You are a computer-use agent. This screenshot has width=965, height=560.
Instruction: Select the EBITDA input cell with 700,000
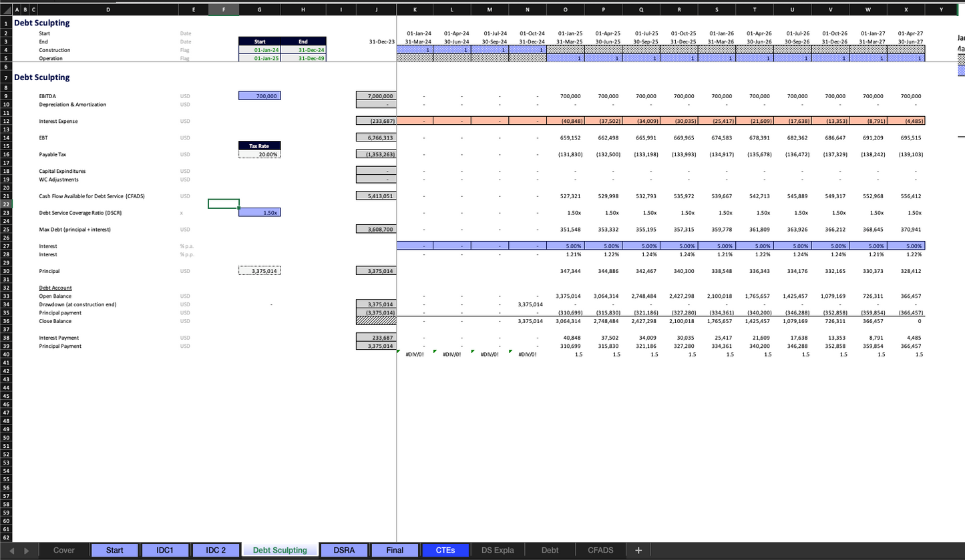[x=260, y=96]
